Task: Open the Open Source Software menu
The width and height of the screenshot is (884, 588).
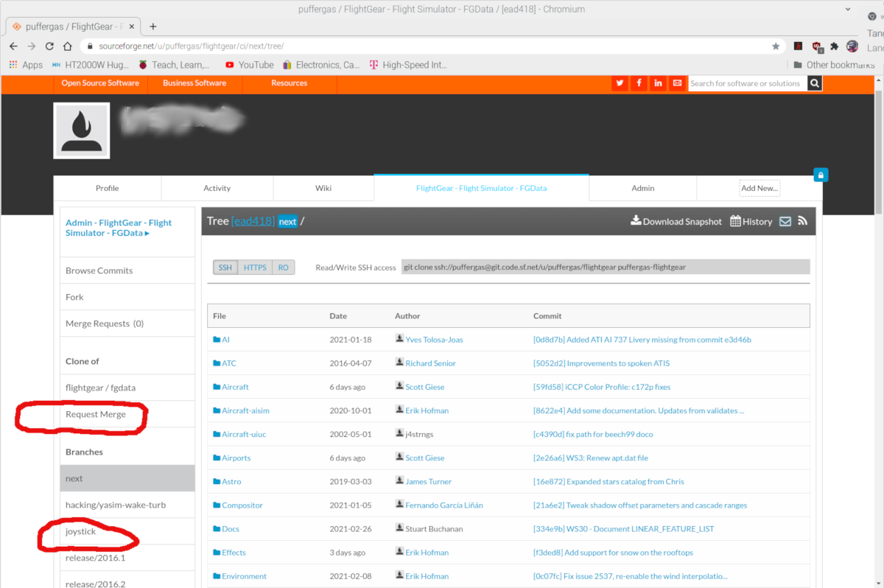Action: [x=100, y=83]
